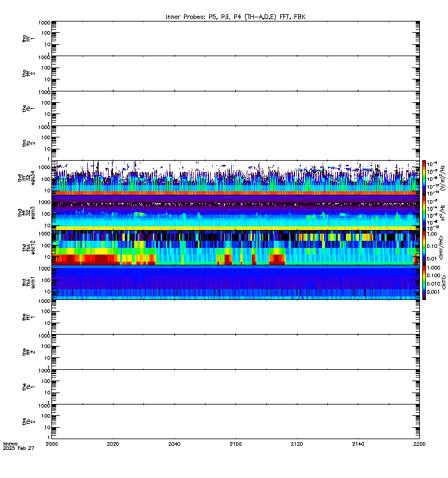Screen dimensions: 448x478
Task: Click the '1000' y-tick of the 'tha fff 1' panel
Action: (44, 23)
